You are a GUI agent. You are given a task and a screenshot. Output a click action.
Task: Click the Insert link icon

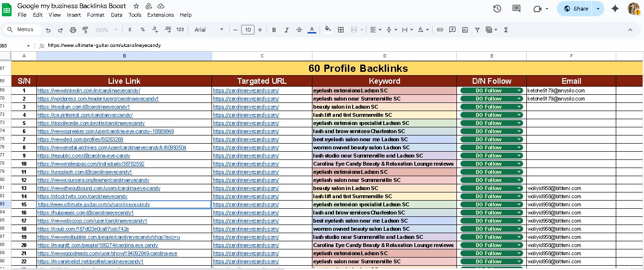pos(440,30)
